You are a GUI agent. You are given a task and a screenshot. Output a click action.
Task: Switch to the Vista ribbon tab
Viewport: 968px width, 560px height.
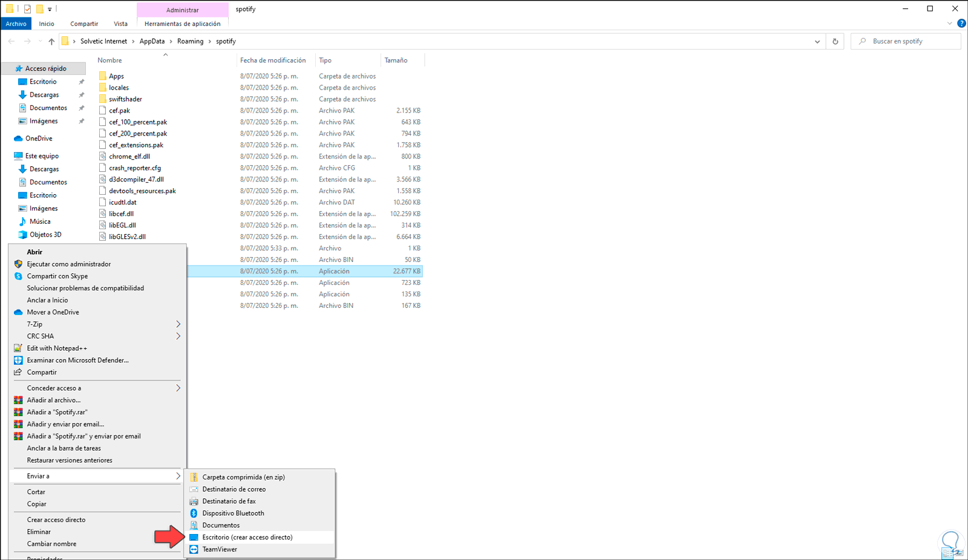coord(121,24)
